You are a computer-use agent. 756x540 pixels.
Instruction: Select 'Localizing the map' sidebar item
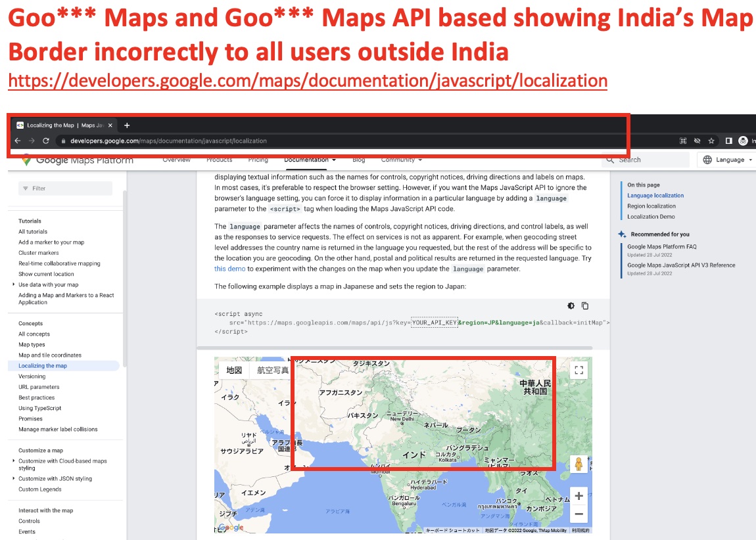(x=64, y=366)
